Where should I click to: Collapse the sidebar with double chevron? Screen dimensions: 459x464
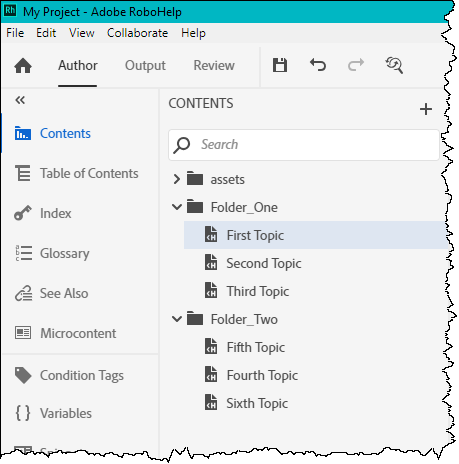[20, 100]
